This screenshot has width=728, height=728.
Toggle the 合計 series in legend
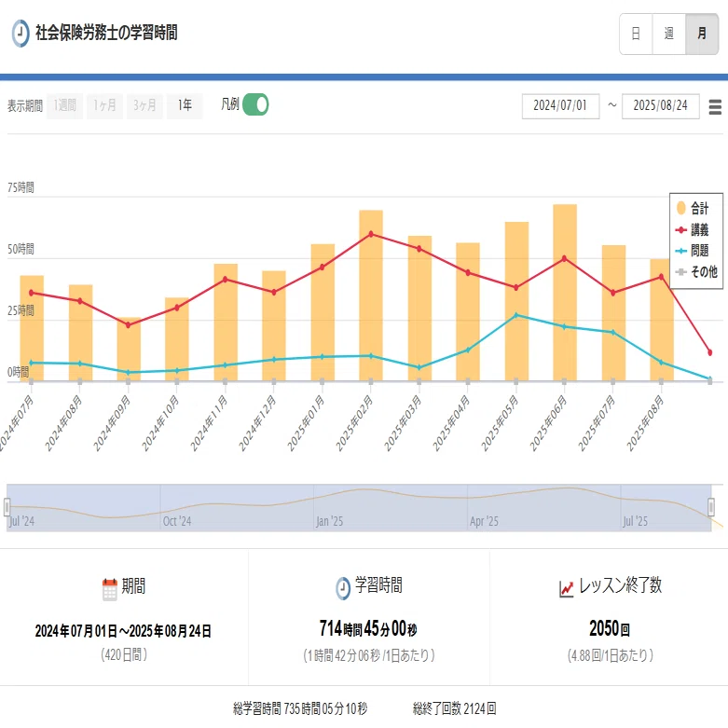click(693, 208)
